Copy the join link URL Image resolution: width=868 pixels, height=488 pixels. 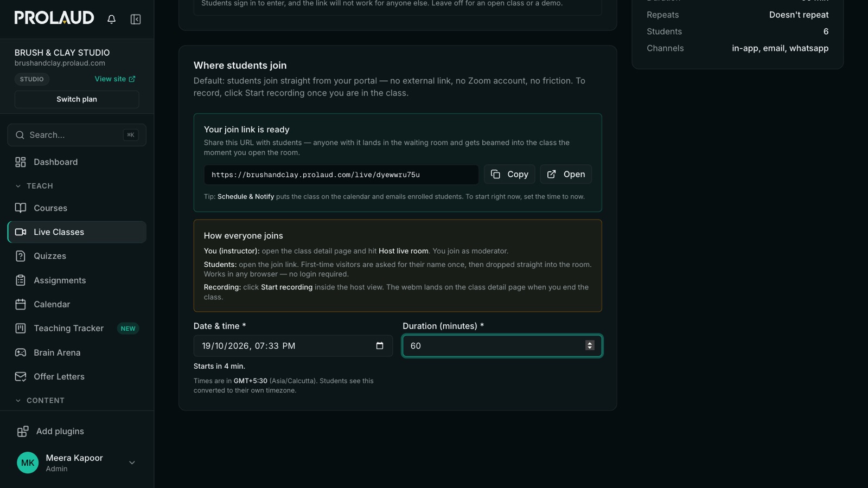(x=509, y=175)
